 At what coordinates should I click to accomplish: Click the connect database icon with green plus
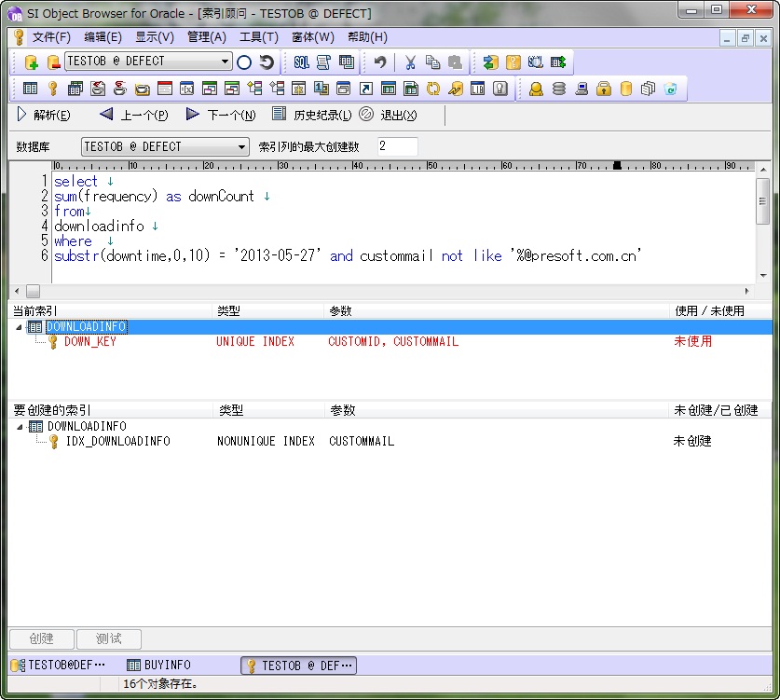pyautogui.click(x=31, y=62)
